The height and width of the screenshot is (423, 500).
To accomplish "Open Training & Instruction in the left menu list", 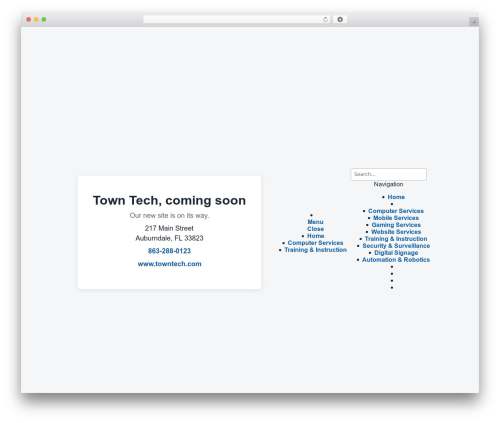I will (x=315, y=250).
